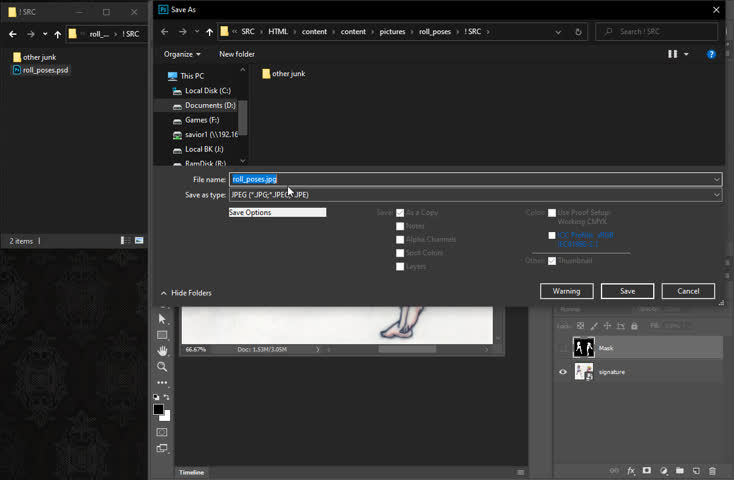The height and width of the screenshot is (480, 734).
Task: Go up one folder in Save As dialog
Action: pyautogui.click(x=209, y=32)
